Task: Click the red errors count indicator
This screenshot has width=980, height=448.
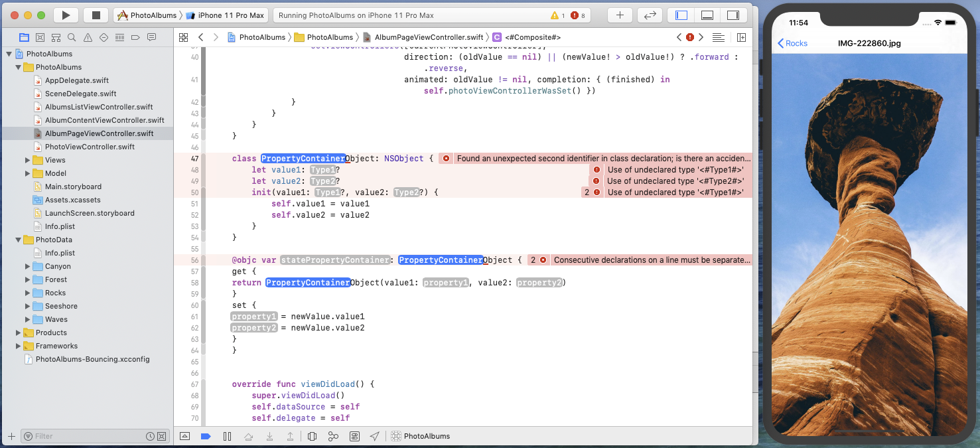Action: (578, 15)
